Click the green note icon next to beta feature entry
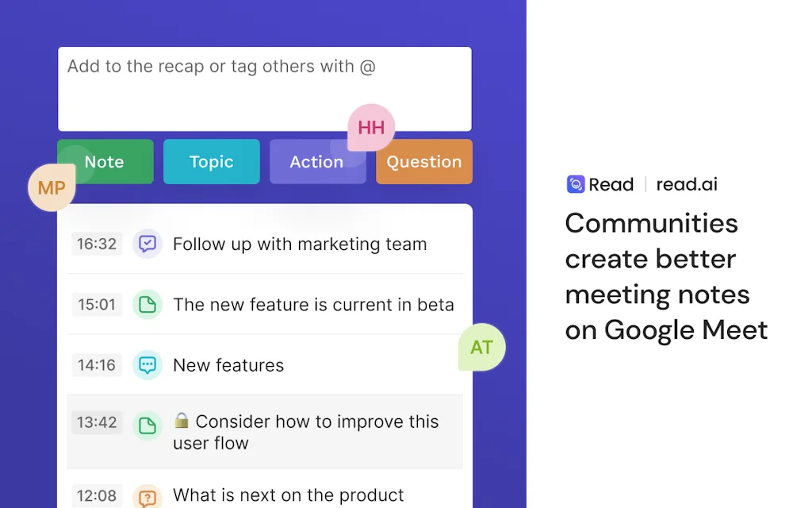The height and width of the screenshot is (508, 812). point(147,305)
